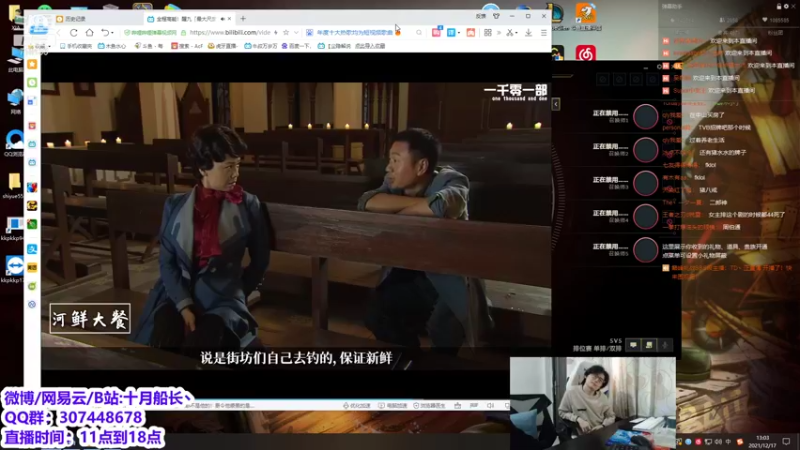Click the taskbar clock showing 13:03
800x450 pixels.
[762, 441]
